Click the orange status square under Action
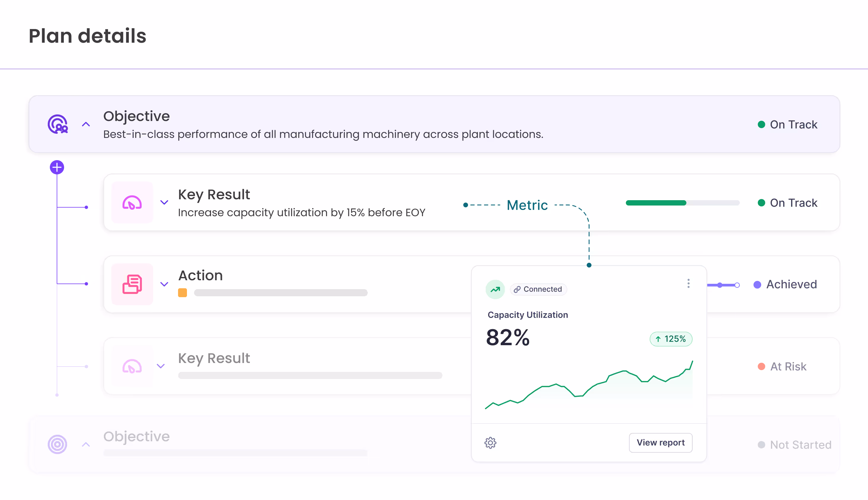Viewport: 868px width, 500px height. pyautogui.click(x=183, y=293)
